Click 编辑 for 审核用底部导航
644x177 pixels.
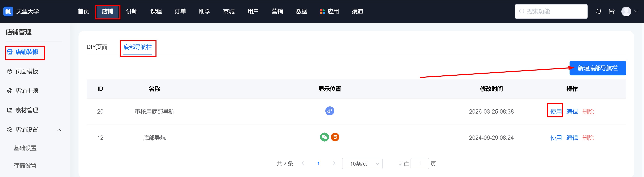point(572,112)
